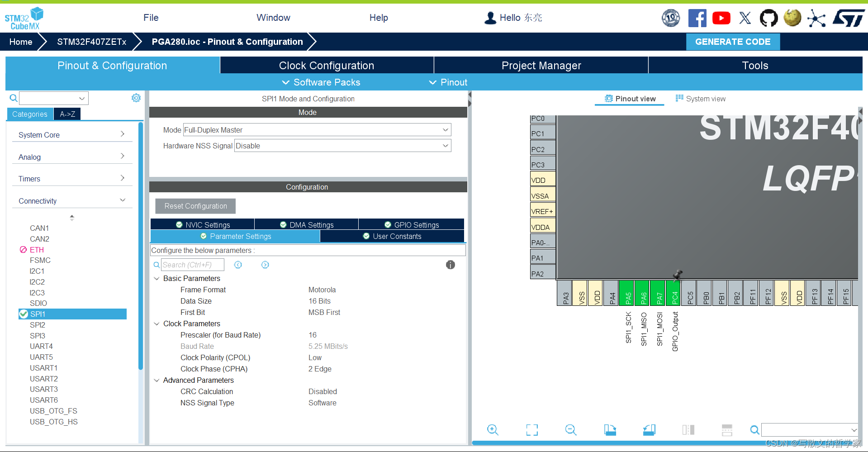Open the NVIC Settings tab
This screenshot has height=452, width=868.
(x=203, y=225)
